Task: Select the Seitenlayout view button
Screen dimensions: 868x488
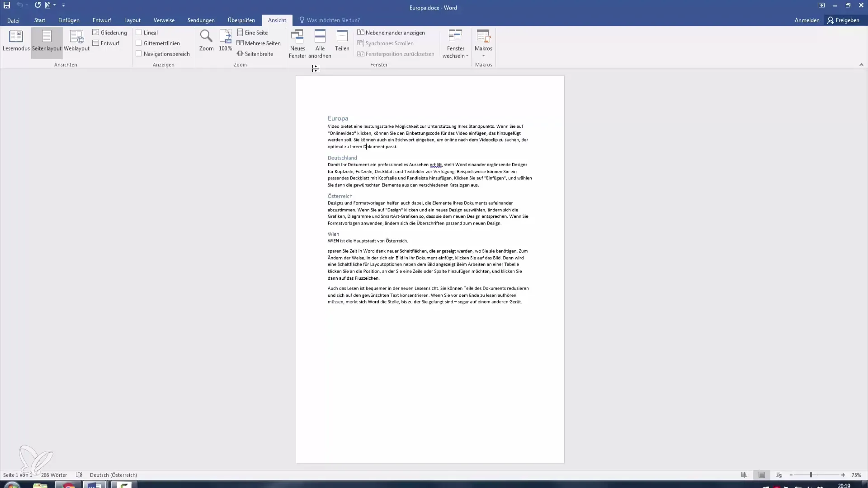Action: pos(47,42)
